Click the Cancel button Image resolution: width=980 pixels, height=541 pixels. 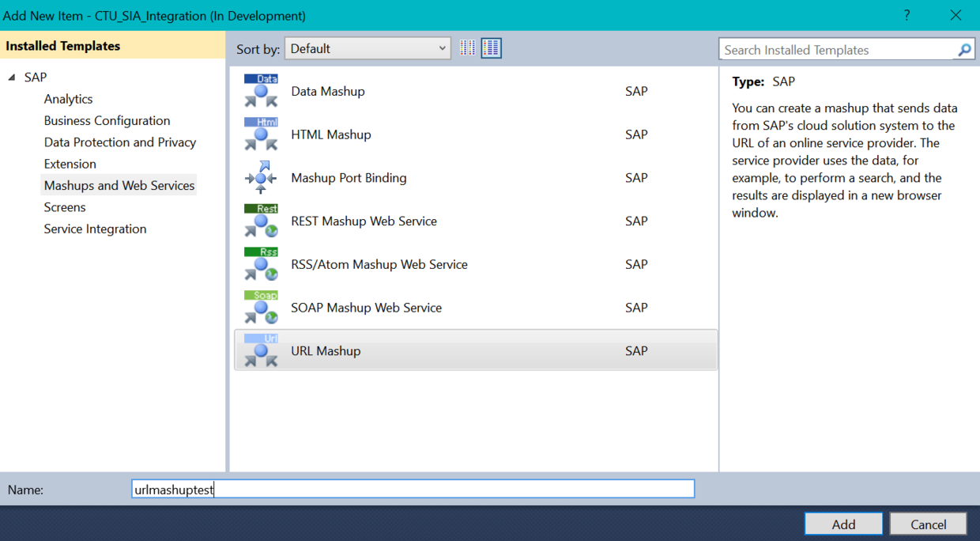click(x=929, y=524)
